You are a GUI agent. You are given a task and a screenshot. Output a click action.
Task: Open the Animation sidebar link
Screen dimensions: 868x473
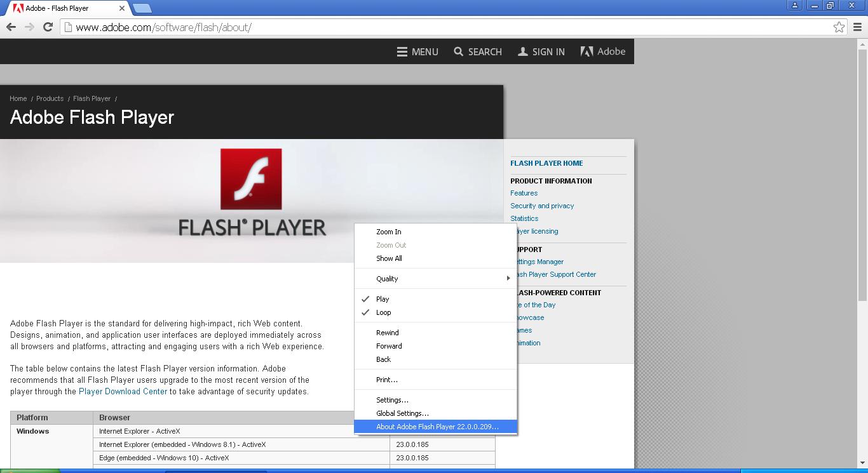529,343
